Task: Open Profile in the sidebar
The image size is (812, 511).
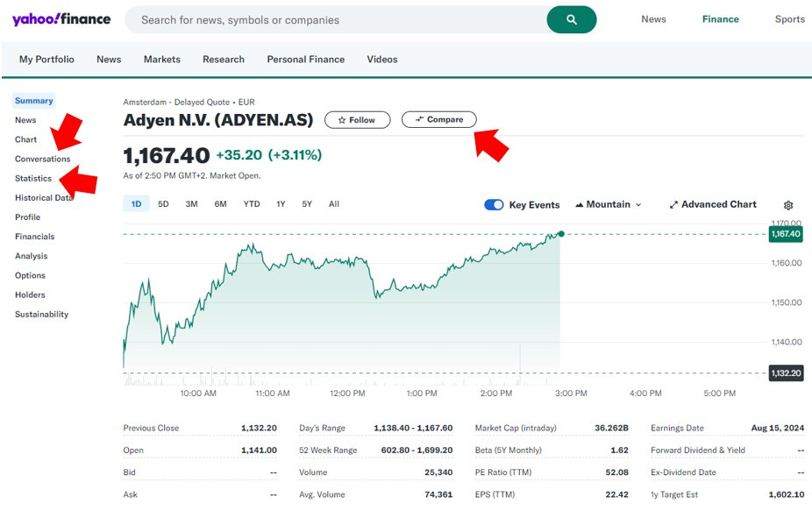Action: pyautogui.click(x=27, y=216)
